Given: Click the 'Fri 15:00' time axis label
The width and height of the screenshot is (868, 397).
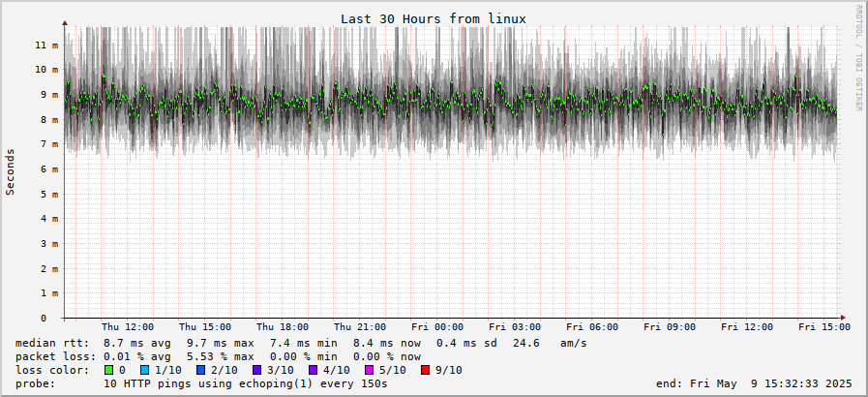Looking at the screenshot, I should tap(824, 327).
